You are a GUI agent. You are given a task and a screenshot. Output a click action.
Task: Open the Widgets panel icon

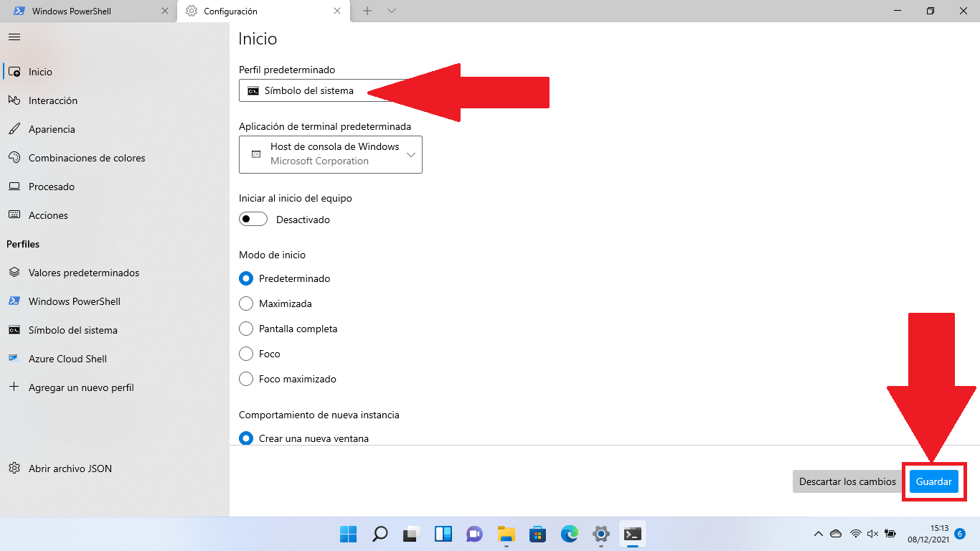pyautogui.click(x=443, y=534)
